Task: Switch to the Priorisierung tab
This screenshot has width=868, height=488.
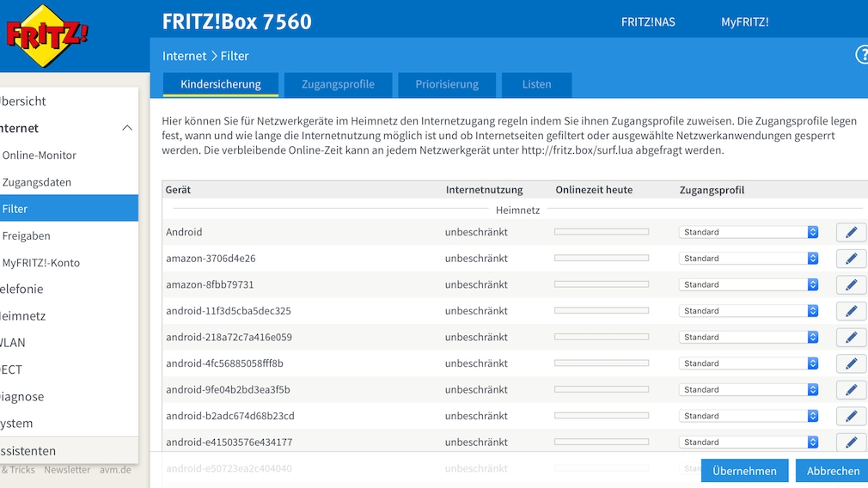Action: pos(447,85)
